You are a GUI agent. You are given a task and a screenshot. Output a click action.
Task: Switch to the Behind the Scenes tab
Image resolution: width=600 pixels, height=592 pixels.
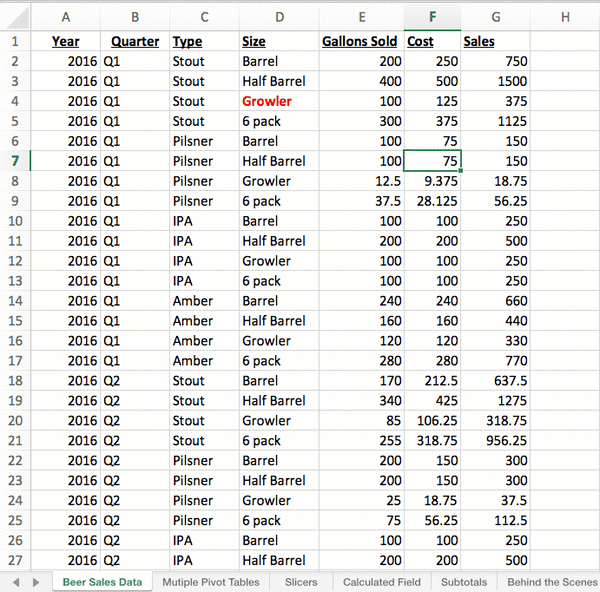[x=552, y=582]
